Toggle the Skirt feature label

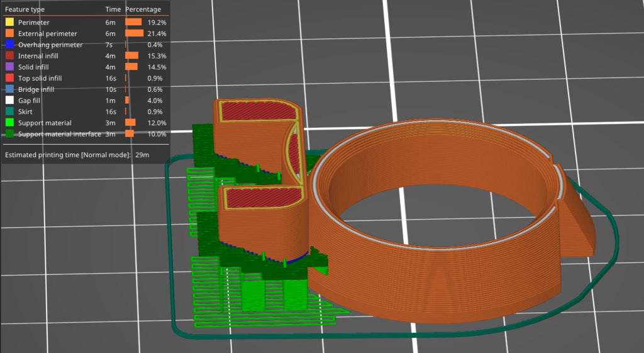coord(25,112)
